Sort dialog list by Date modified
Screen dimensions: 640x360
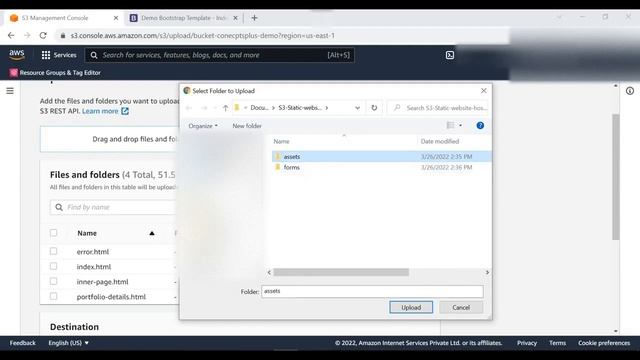pos(440,141)
